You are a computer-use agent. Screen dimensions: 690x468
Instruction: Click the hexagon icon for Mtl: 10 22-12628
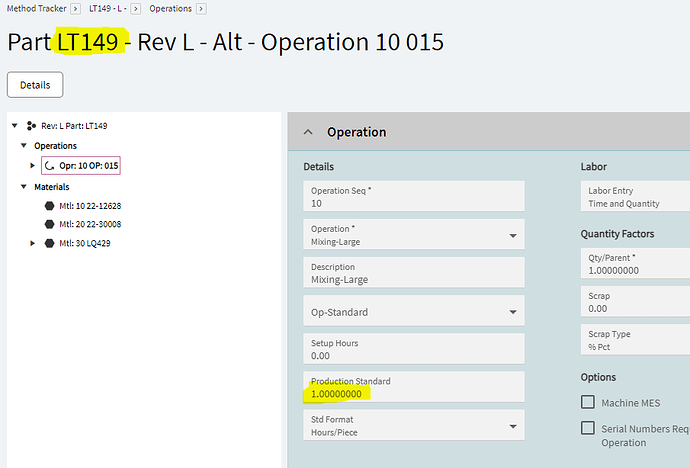point(49,206)
